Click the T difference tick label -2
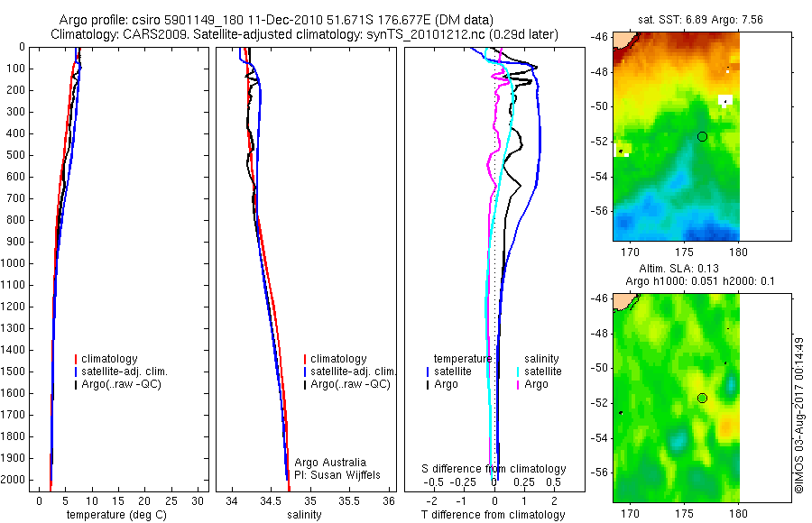Image resolution: width=812 pixels, height=523 pixels. pyautogui.click(x=431, y=501)
